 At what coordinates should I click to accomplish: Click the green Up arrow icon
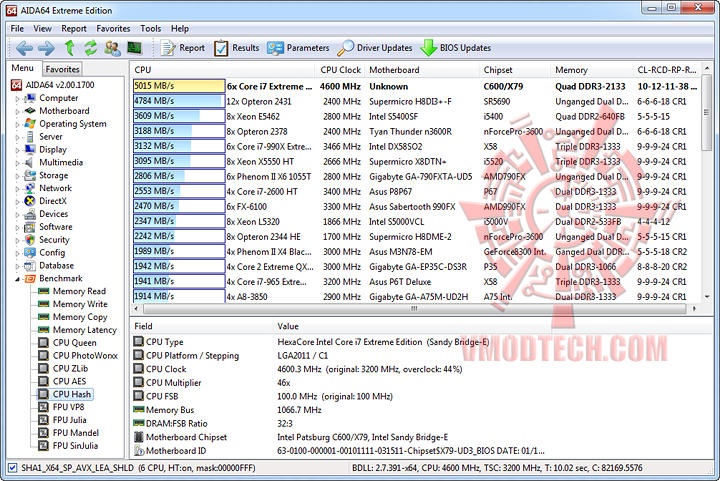click(x=69, y=48)
